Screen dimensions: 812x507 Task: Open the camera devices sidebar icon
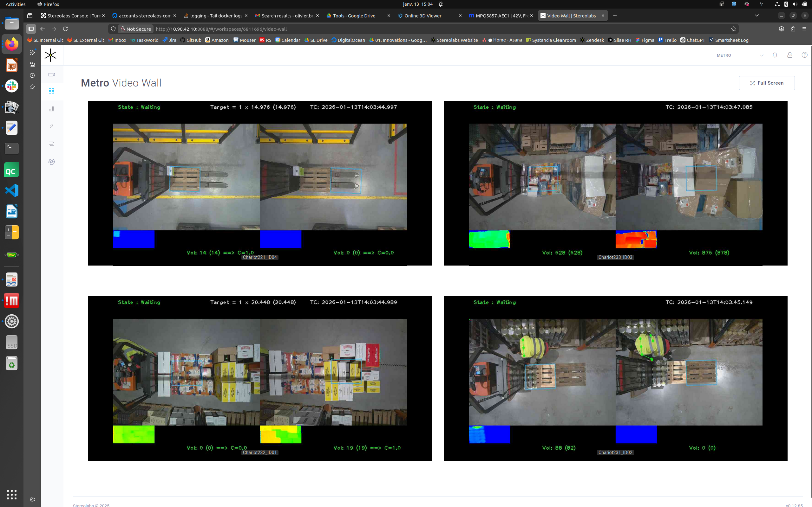pos(52,75)
